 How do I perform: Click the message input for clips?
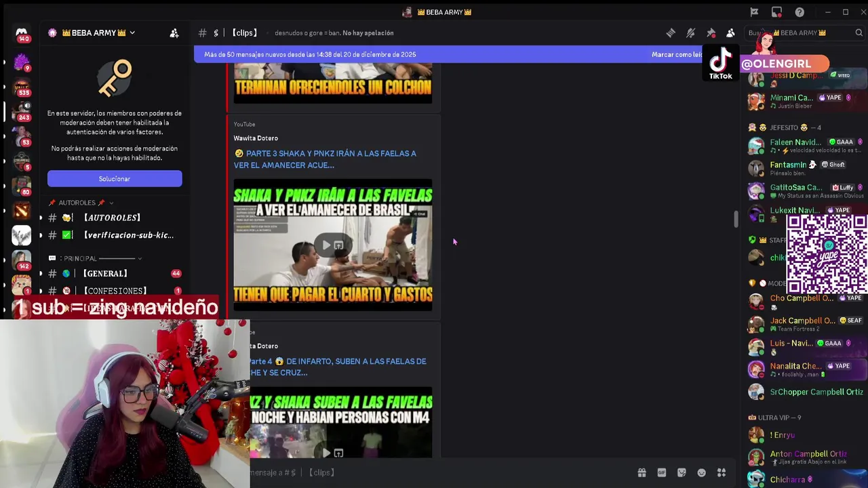[434, 472]
